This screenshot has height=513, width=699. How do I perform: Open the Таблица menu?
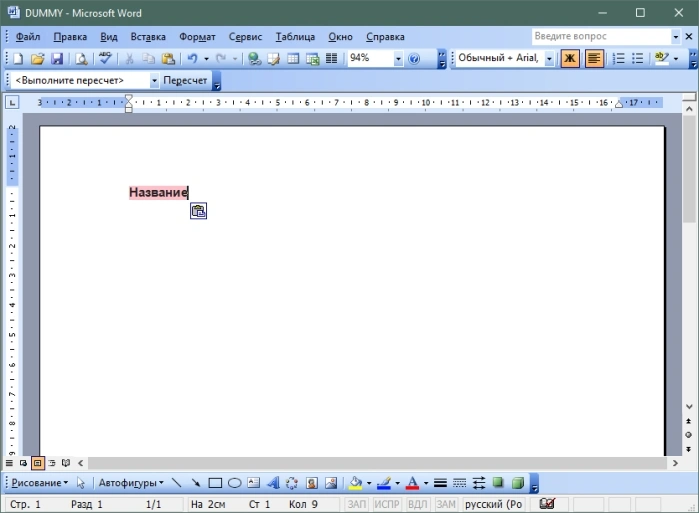click(295, 37)
